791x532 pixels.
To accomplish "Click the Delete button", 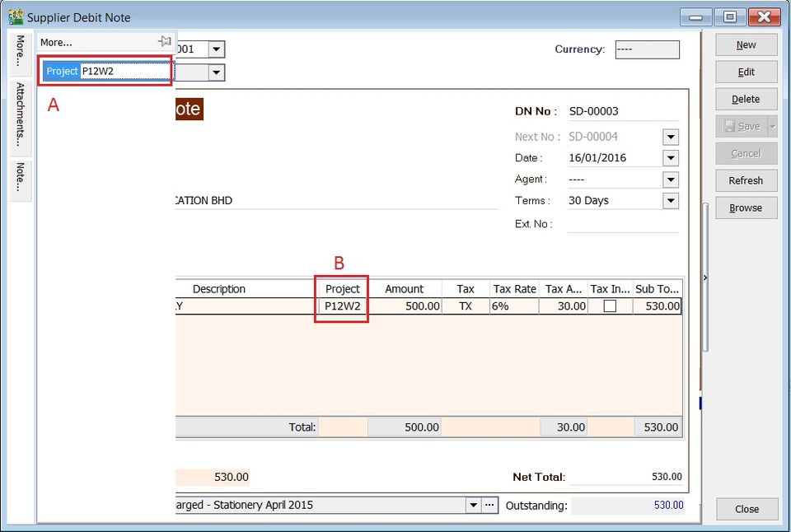I will click(745, 99).
